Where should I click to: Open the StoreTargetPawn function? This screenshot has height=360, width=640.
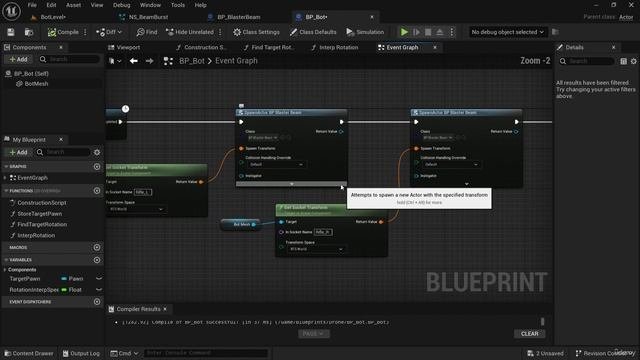click(40, 214)
